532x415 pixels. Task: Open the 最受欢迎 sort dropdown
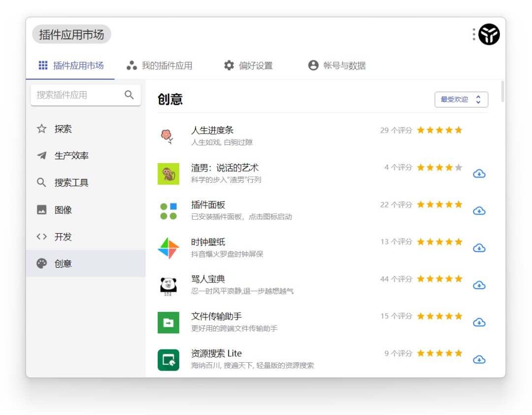coord(461,100)
